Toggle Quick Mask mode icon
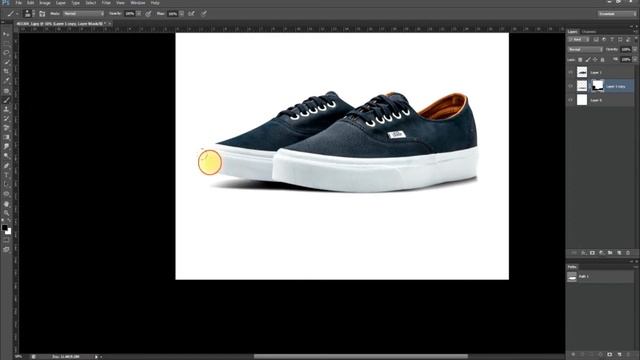 click(x=6, y=241)
